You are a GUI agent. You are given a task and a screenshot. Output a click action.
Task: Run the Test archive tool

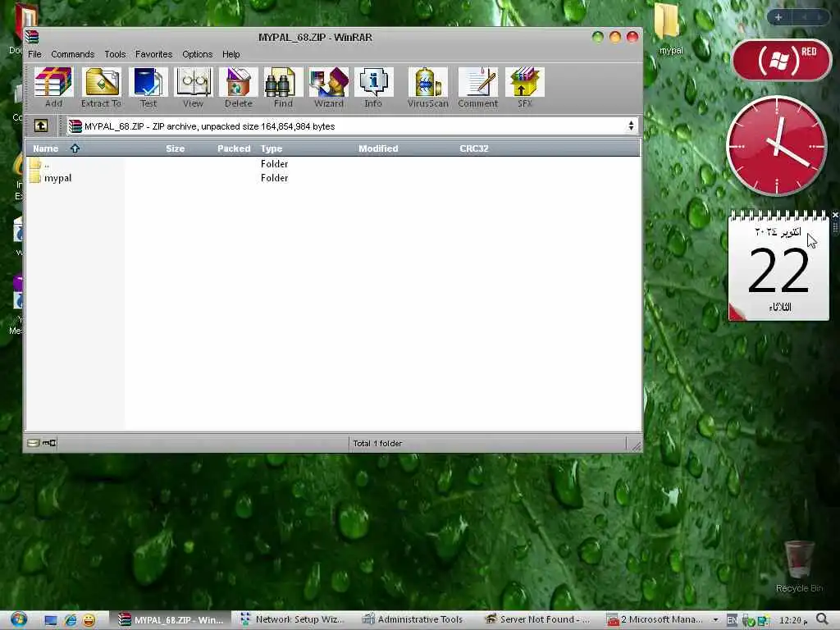148,87
